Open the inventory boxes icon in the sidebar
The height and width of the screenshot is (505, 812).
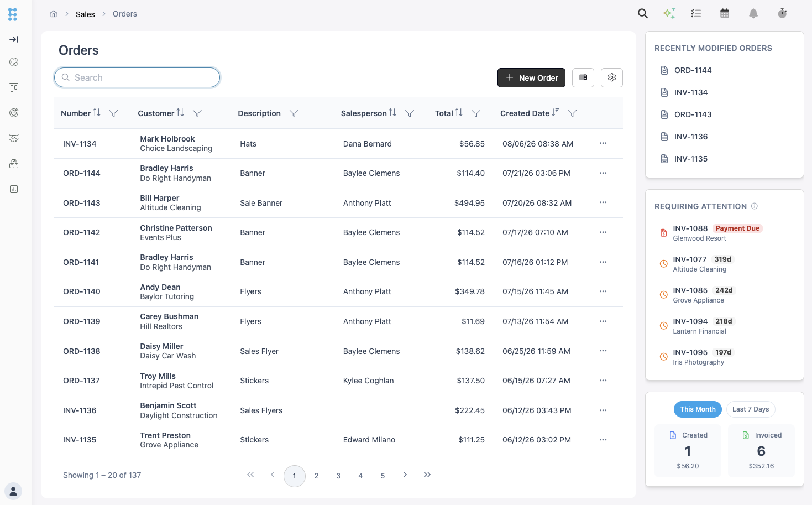point(14,164)
